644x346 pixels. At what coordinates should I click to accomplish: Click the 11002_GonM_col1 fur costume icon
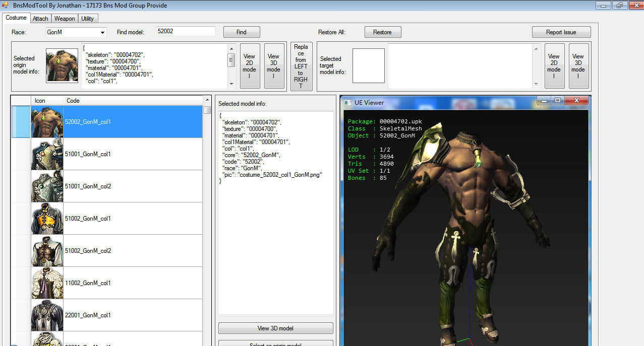tap(47, 283)
